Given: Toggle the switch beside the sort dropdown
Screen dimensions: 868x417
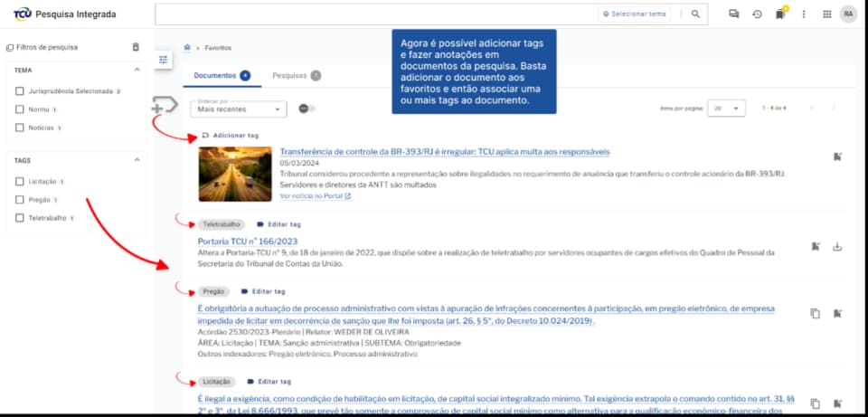Looking at the screenshot, I should [x=307, y=109].
